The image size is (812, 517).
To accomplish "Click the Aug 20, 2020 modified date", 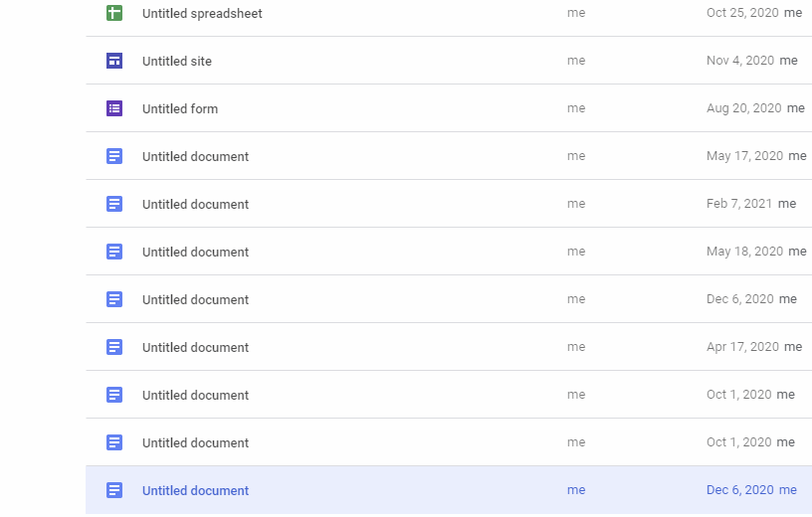I will click(x=743, y=109).
